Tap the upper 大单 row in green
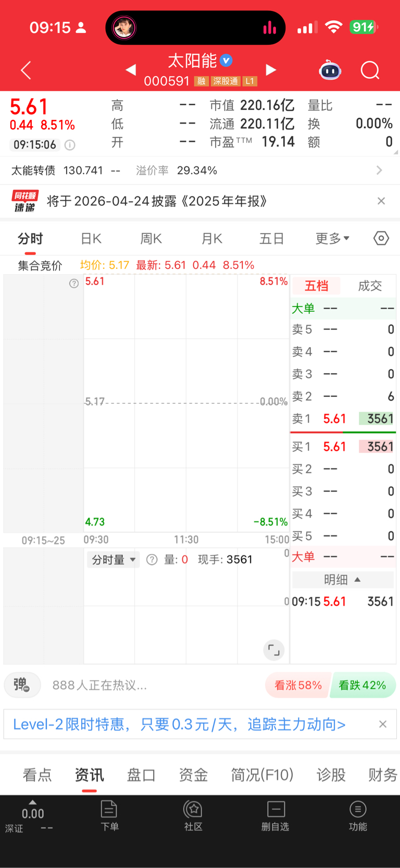Viewport: 400px width, 868px height. 343,308
